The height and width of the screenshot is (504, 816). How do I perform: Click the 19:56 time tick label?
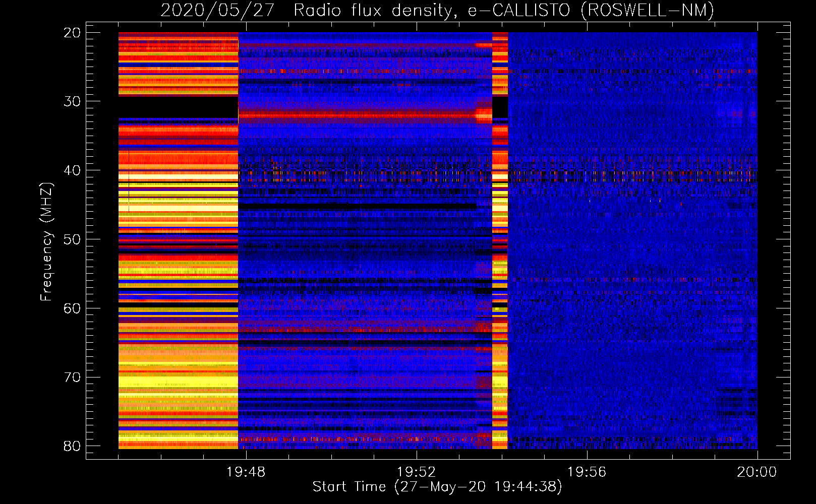[587, 472]
